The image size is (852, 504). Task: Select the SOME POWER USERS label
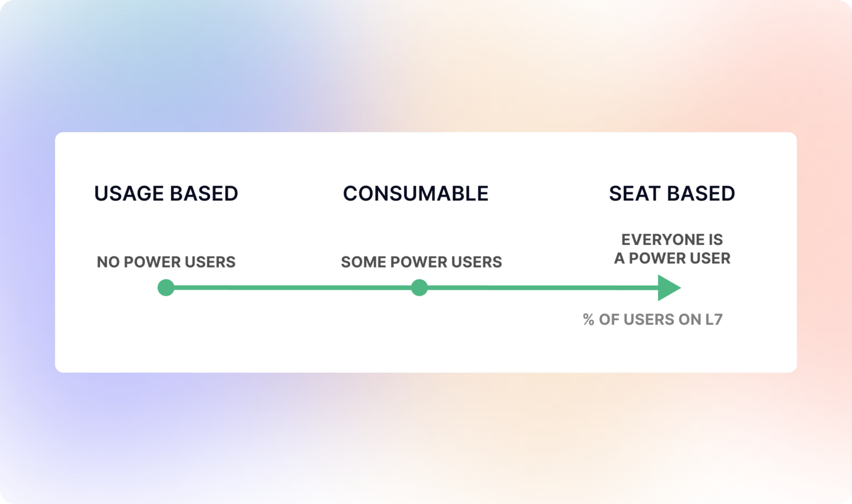click(421, 262)
